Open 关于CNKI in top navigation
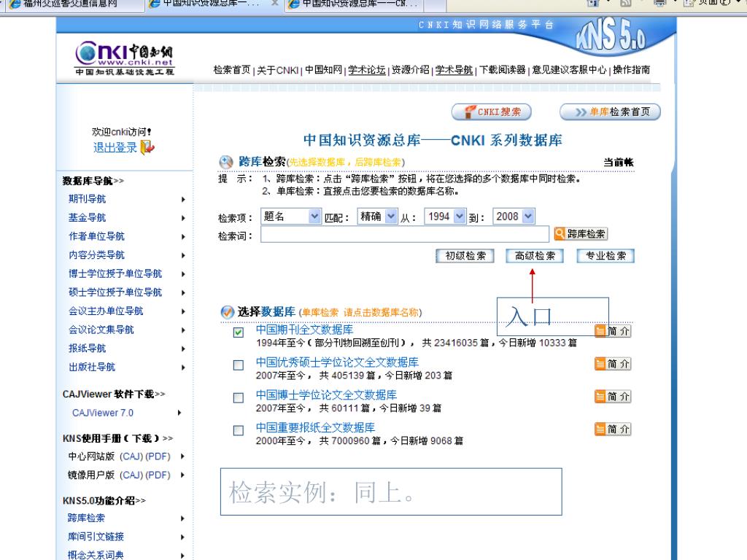This screenshot has height=560, width=747. [278, 70]
